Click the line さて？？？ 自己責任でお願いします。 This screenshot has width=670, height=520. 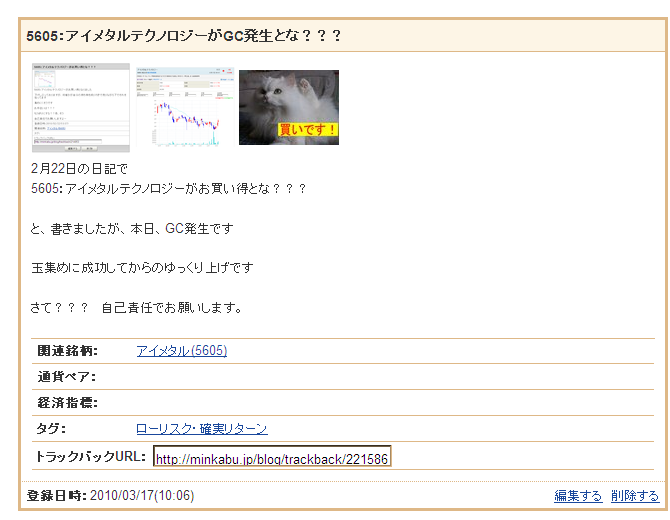(x=136, y=308)
